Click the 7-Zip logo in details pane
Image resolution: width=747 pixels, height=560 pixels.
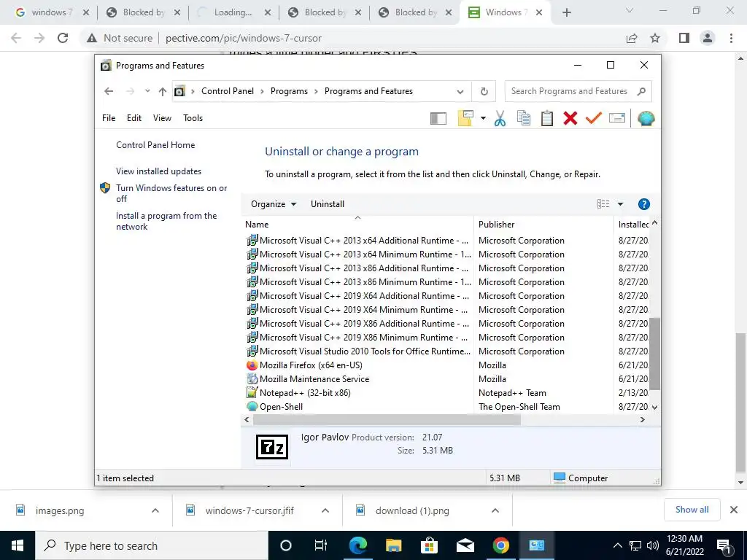pyautogui.click(x=272, y=447)
